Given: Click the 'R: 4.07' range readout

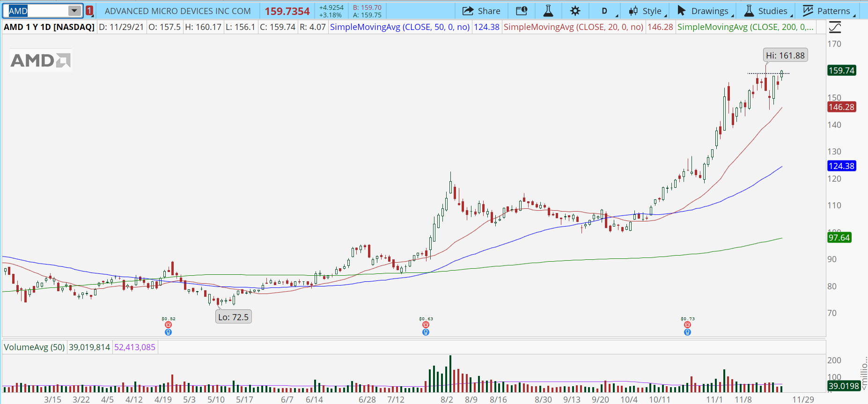Looking at the screenshot, I should pos(313,27).
